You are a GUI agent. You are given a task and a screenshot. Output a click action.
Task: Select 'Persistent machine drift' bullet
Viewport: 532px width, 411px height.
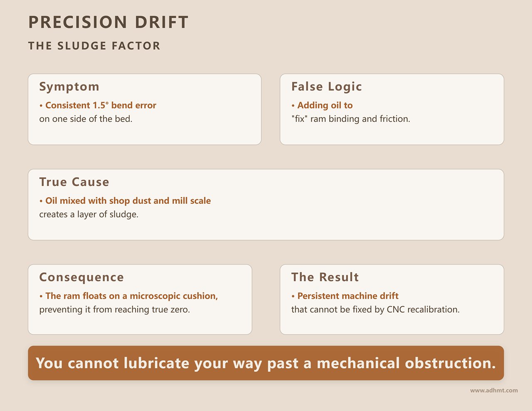[x=345, y=296]
